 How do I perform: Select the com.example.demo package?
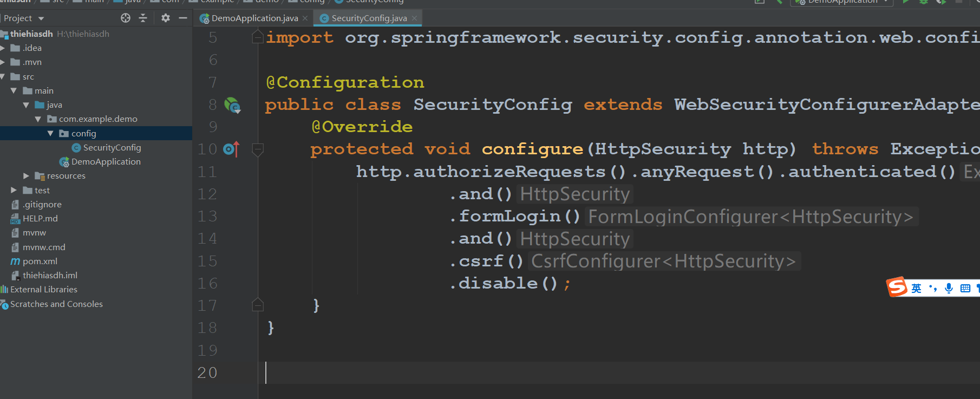tap(98, 119)
